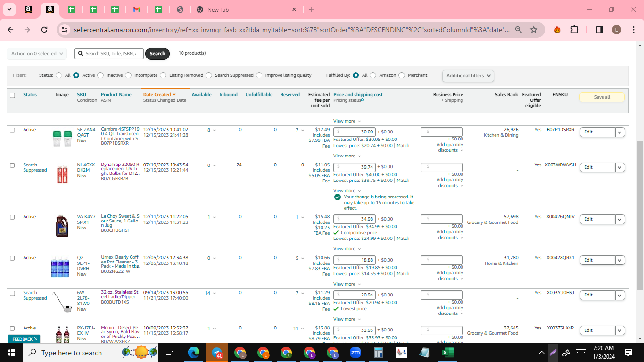Bookmark this page with the star icon
This screenshot has height=362, width=644.
[x=534, y=30]
